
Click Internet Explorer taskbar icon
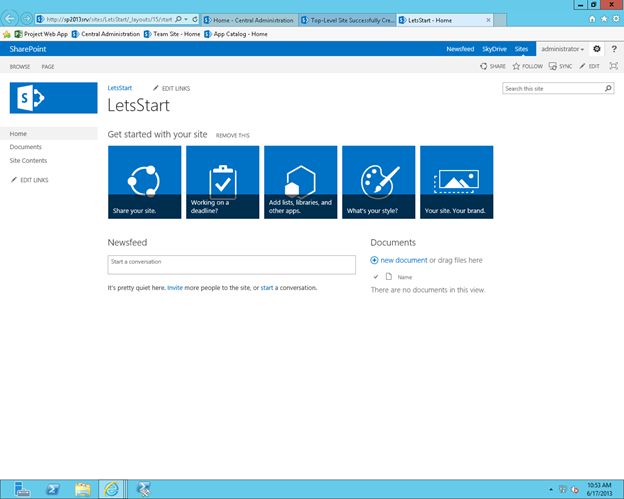tap(111, 489)
